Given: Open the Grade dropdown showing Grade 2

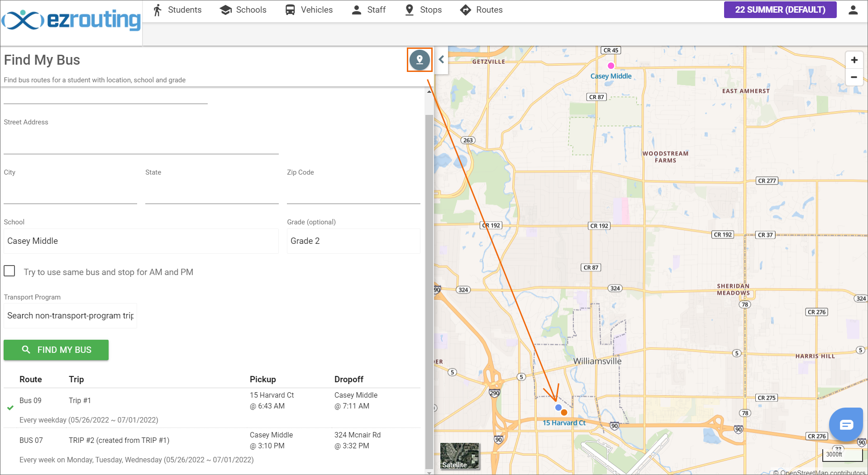Looking at the screenshot, I should point(353,241).
